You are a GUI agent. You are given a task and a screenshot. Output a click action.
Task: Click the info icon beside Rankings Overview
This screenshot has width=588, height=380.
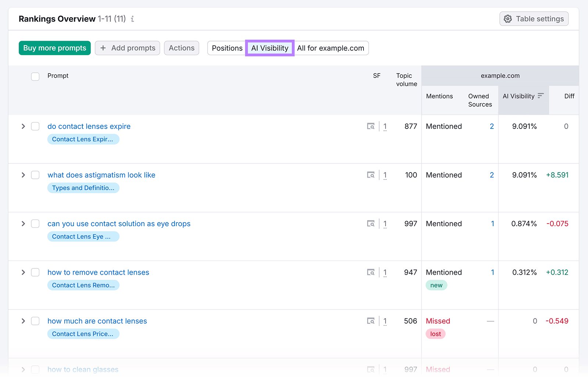pyautogui.click(x=133, y=19)
